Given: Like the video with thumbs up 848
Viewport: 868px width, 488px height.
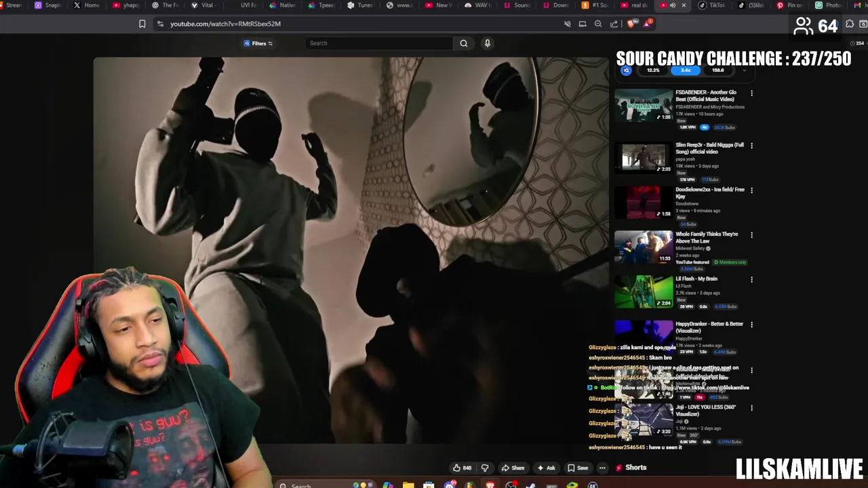Looking at the screenshot, I should click(x=462, y=468).
